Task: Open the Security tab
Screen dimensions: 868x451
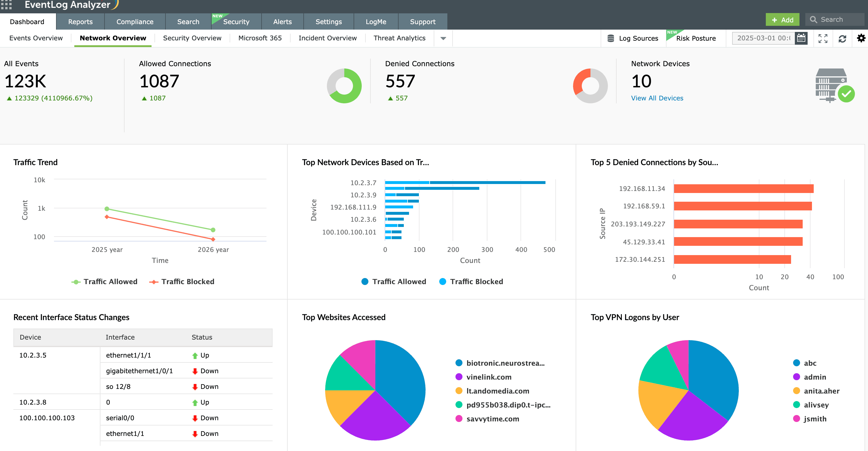Action: click(236, 21)
